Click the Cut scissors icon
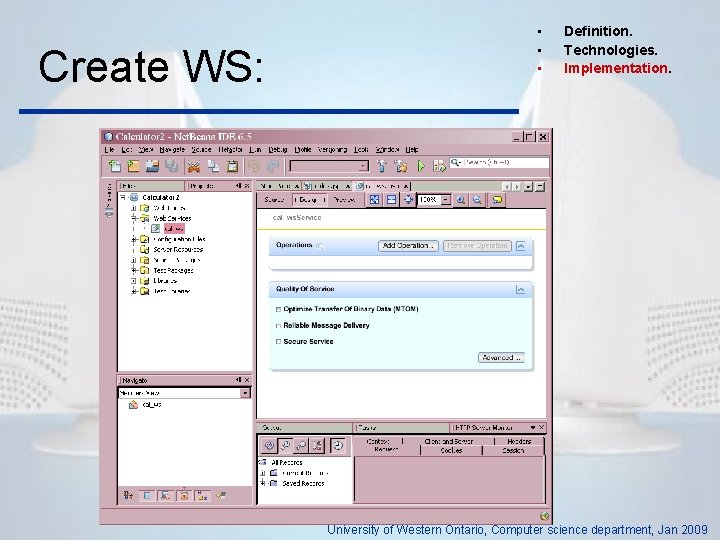The width and height of the screenshot is (720, 540). (x=194, y=166)
